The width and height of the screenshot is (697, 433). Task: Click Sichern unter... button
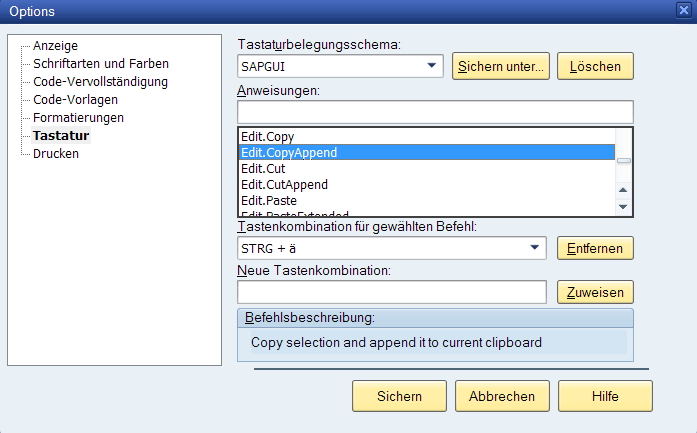click(x=501, y=66)
